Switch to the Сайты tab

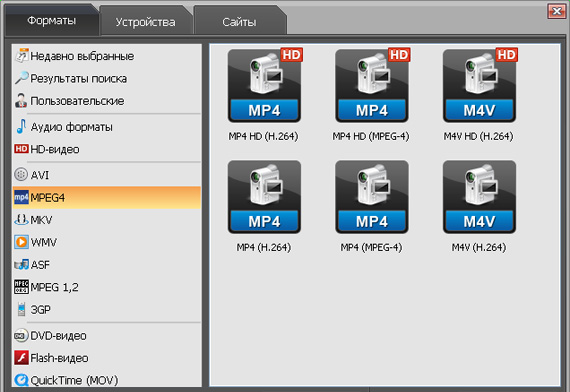[240, 21]
